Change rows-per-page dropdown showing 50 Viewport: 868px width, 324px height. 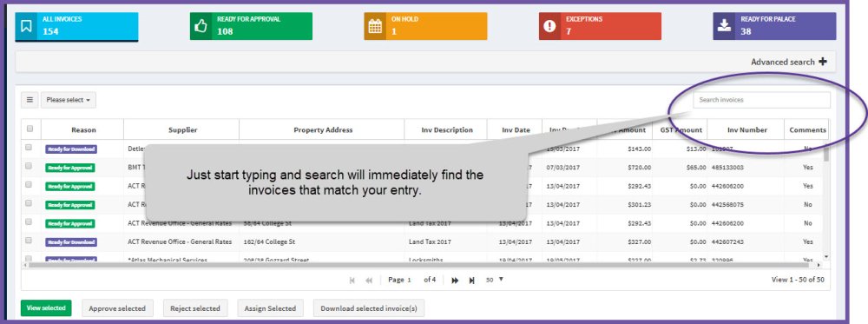pyautogui.click(x=495, y=280)
